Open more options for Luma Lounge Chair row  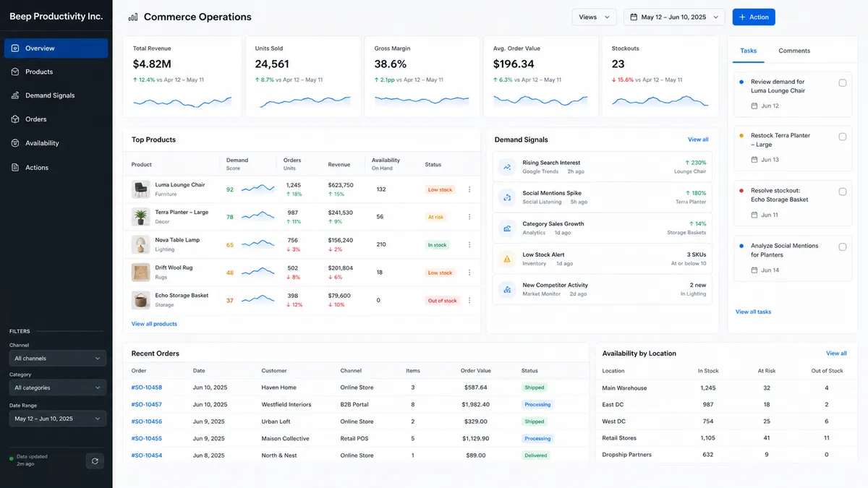click(x=469, y=189)
